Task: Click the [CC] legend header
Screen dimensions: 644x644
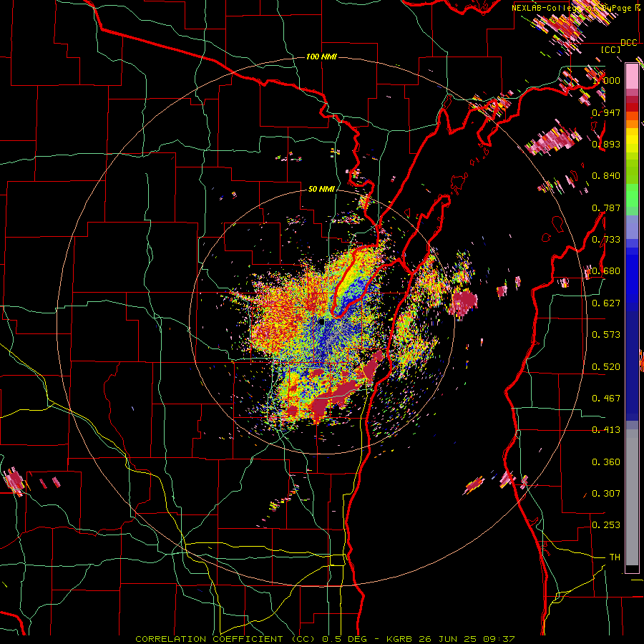Action: (611, 49)
